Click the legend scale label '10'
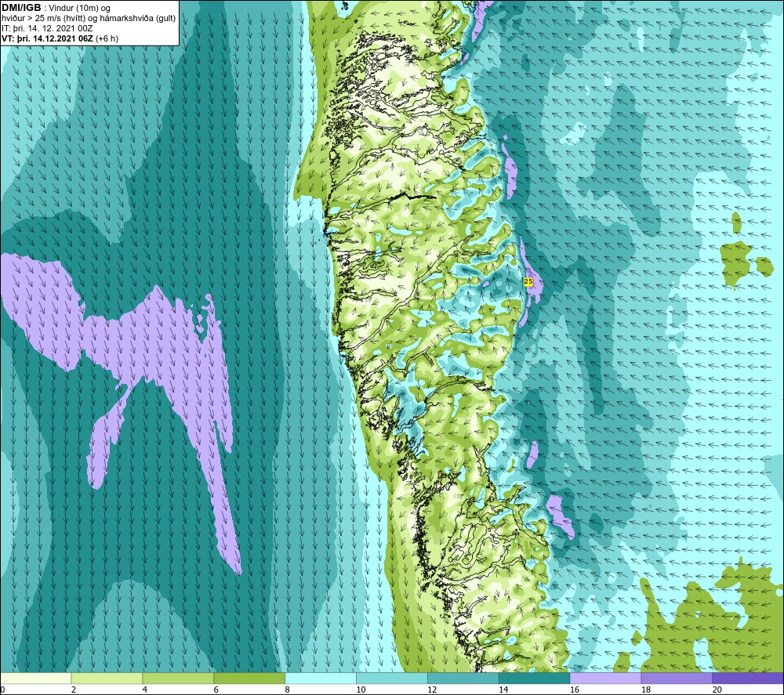Image resolution: width=784 pixels, height=695 pixels. pos(361,690)
